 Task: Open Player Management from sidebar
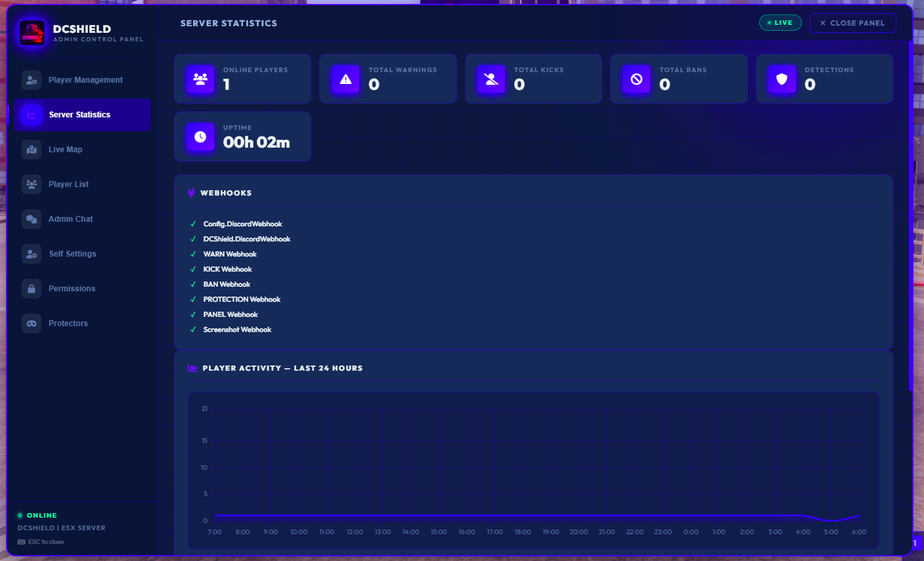click(83, 80)
